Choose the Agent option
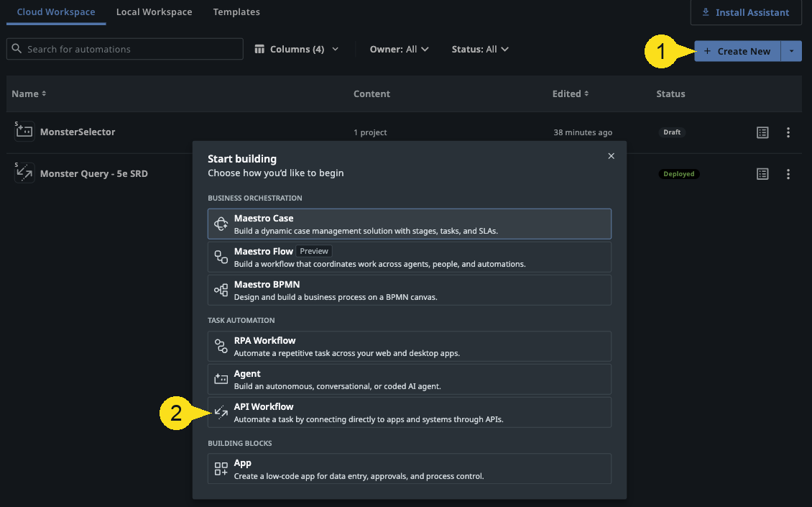The width and height of the screenshot is (812, 507). click(409, 380)
